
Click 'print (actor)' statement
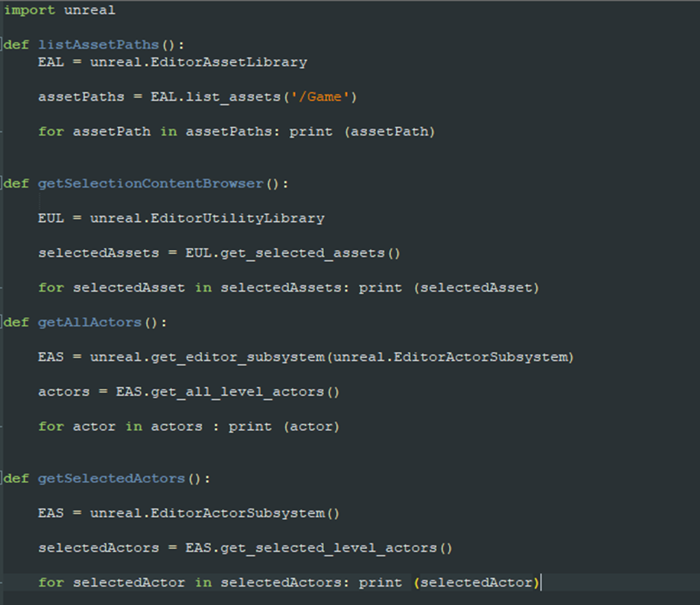(x=284, y=426)
